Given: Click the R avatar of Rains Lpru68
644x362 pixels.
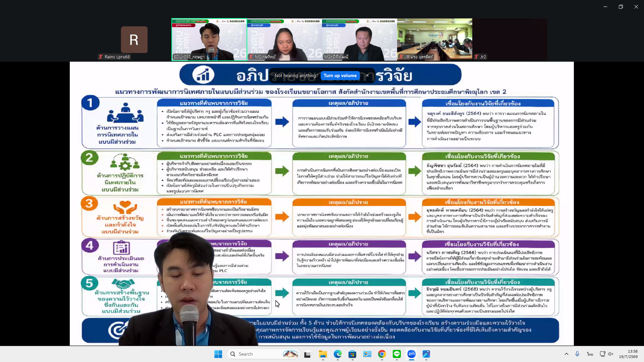Looking at the screenshot, I should click(134, 40).
